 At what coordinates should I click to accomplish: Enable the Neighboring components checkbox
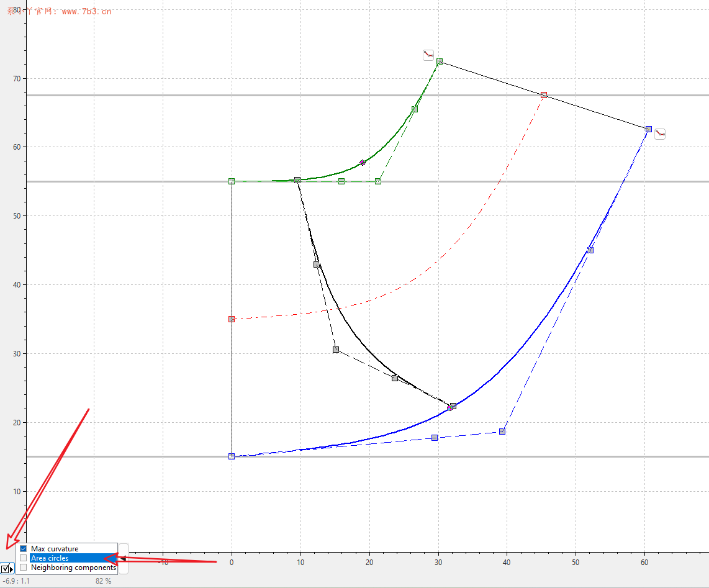pos(23,567)
